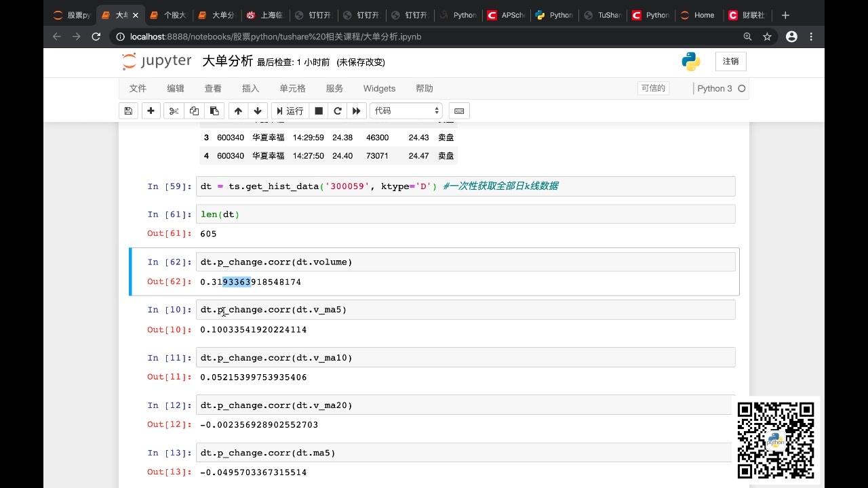
Task: Expand the 帮助 menu
Action: (424, 88)
